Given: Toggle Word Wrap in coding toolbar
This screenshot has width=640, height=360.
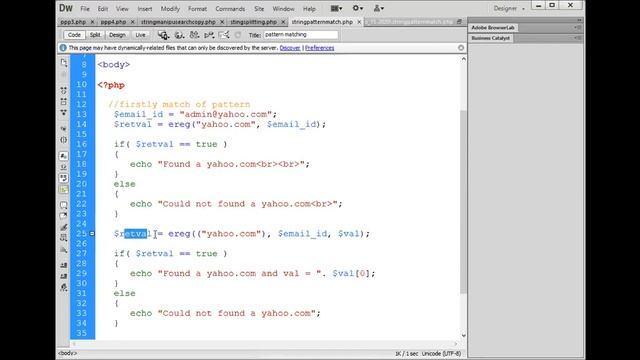Looking at the screenshot, I should pos(64,178).
